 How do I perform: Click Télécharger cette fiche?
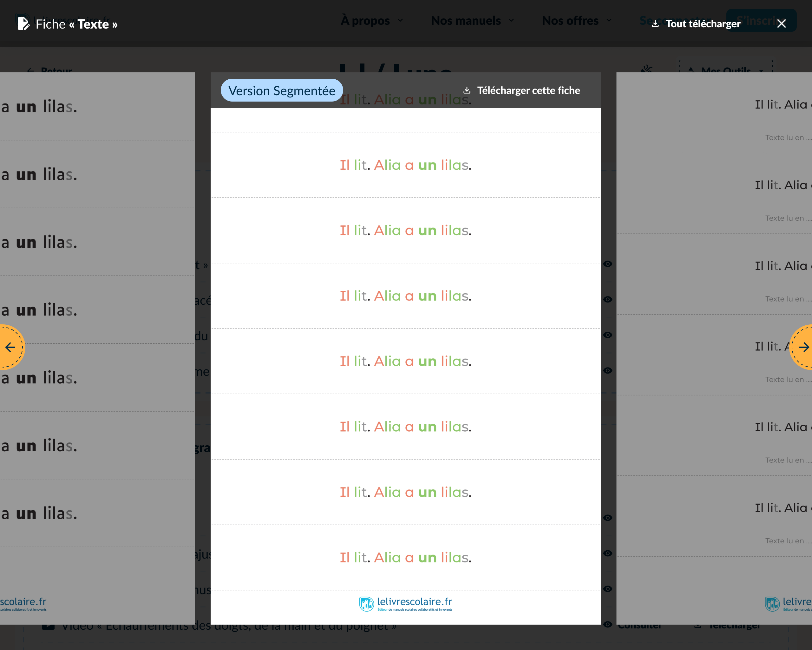(x=522, y=90)
